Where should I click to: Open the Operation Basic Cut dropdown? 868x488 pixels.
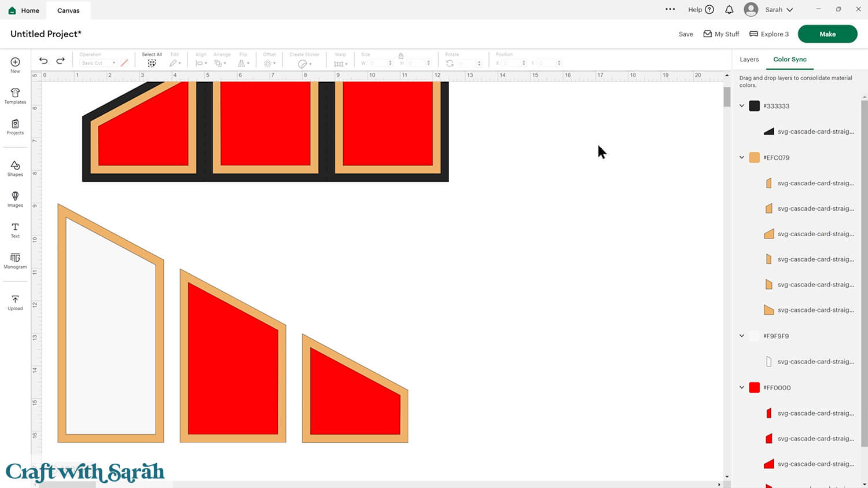(x=98, y=63)
